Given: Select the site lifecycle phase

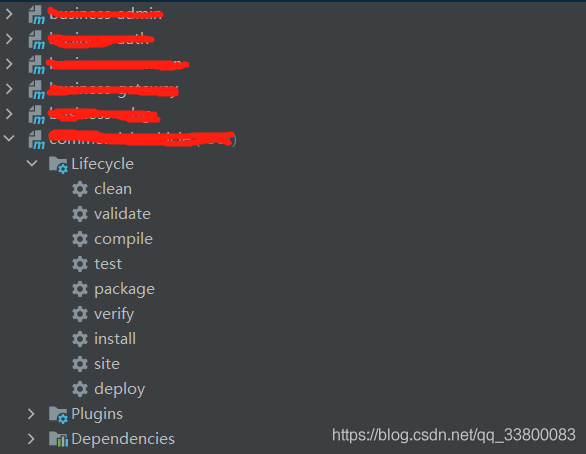Looking at the screenshot, I should tap(107, 364).
